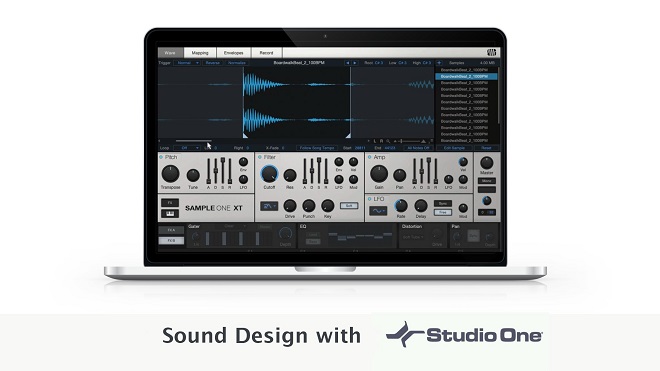Click the waveform zoom slider
The height and width of the screenshot is (371, 660).
point(410,141)
